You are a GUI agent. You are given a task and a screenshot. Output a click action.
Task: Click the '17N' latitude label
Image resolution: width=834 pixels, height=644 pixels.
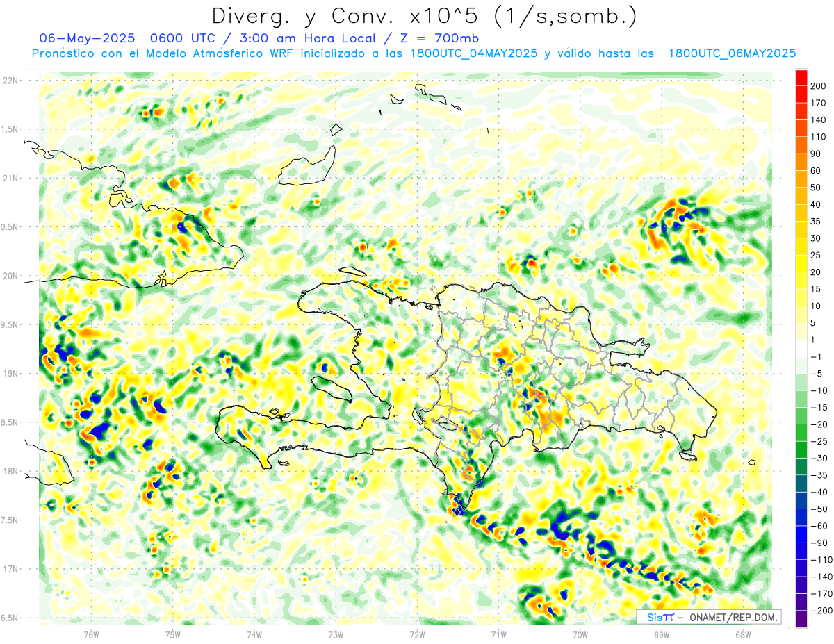[10, 569]
